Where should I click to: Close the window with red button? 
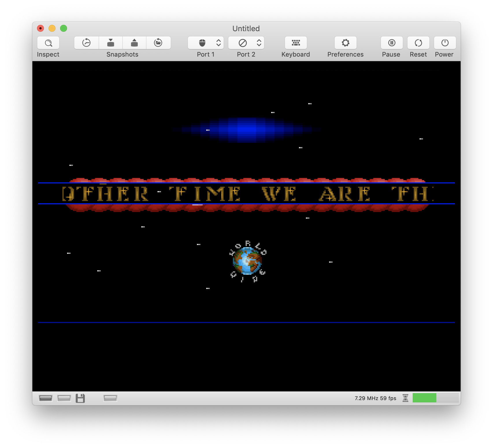click(40, 28)
